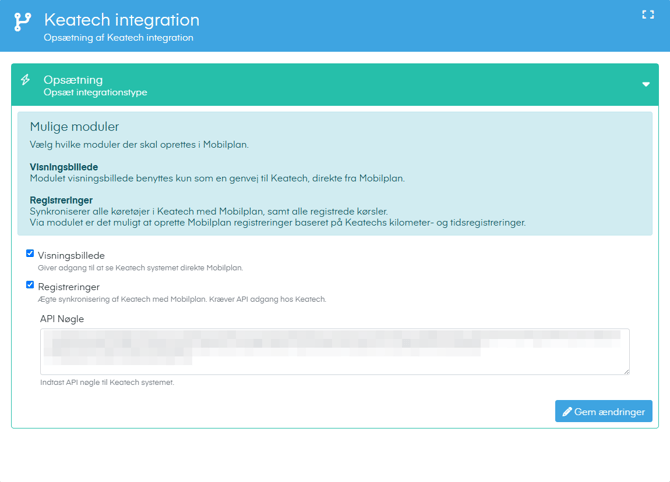Image resolution: width=670 pixels, height=482 pixels.
Task: Click the resize handle of the API key textarea
Action: coord(626,372)
